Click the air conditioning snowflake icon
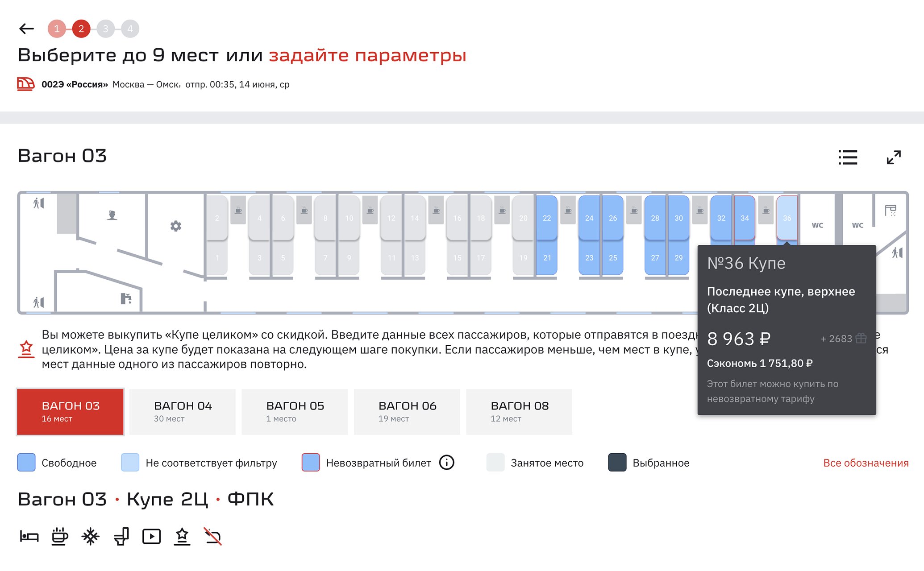This screenshot has width=924, height=571. point(90,536)
